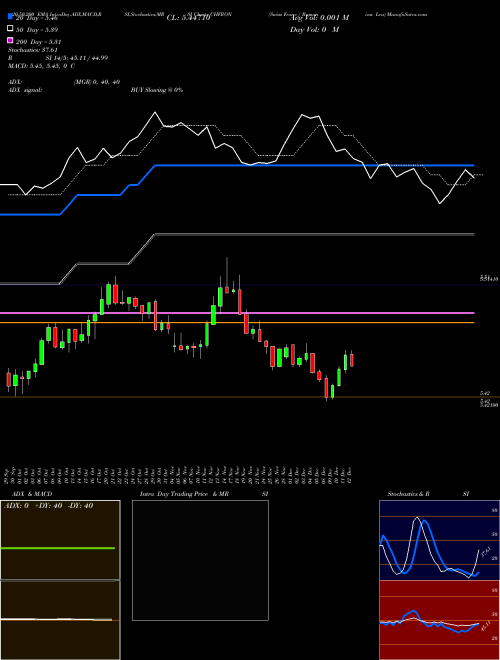Select the '200 Day = 5.31' legend text

(x=39, y=42)
